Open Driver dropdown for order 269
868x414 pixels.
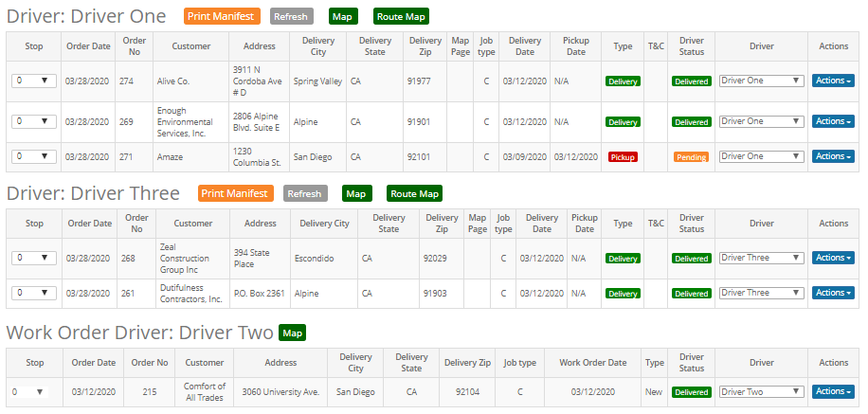[762, 121]
